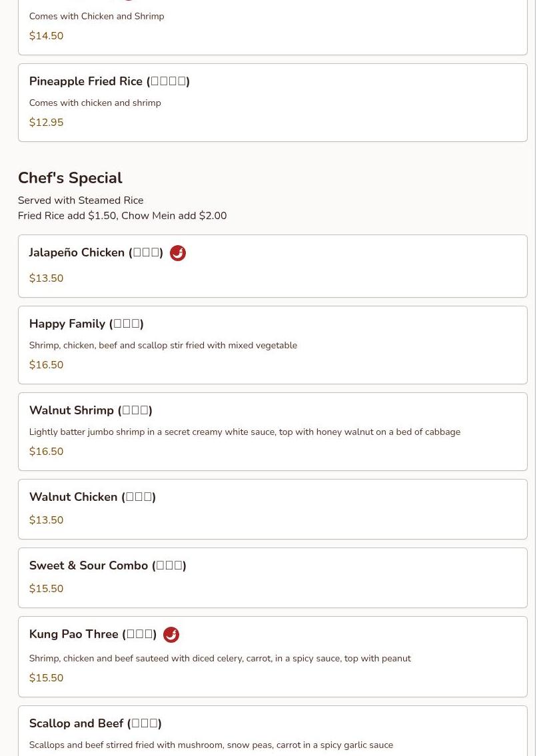This screenshot has height=756, width=549.
Task: Click the $12.95 Pineapple Fried Rice price
Action: coord(46,123)
